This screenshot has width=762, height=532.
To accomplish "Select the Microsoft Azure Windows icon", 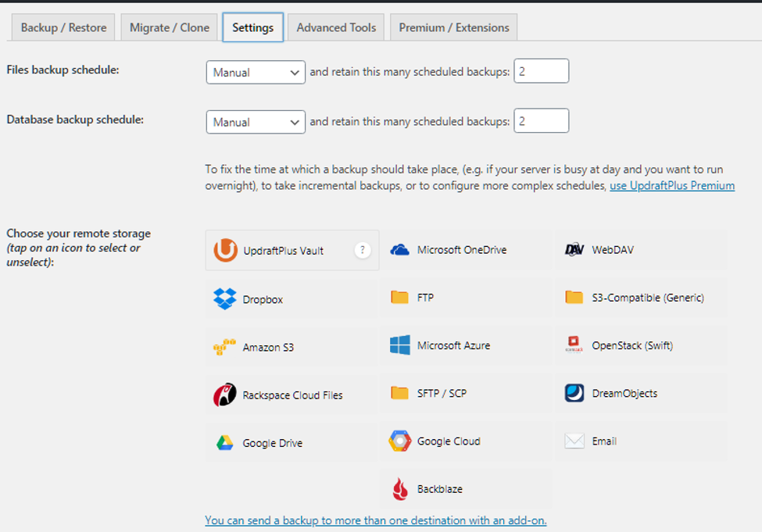I will coord(399,345).
